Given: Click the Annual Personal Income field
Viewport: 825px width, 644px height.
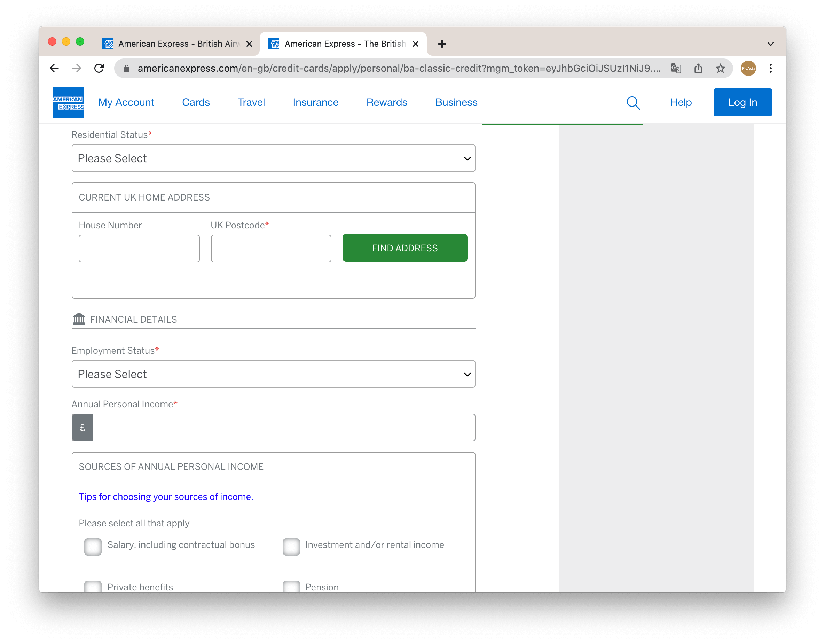Looking at the screenshot, I should (284, 427).
